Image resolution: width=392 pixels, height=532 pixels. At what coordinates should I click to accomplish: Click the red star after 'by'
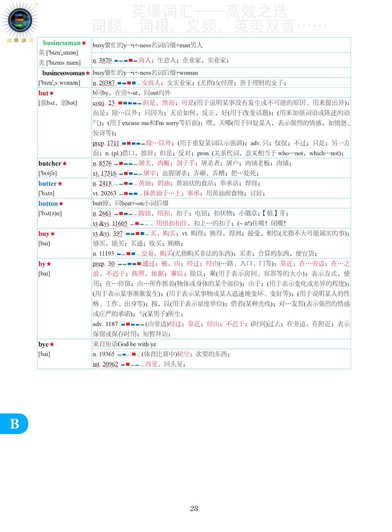pyautogui.click(x=49, y=264)
